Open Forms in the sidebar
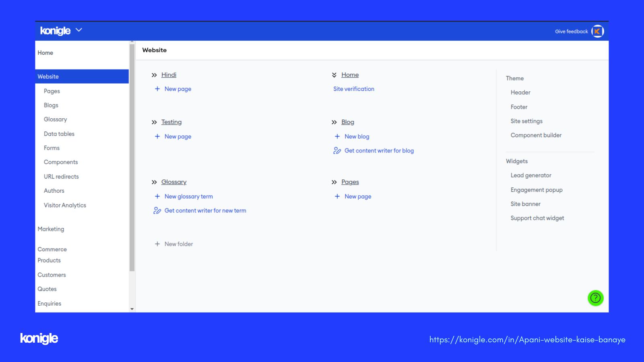 click(52, 148)
